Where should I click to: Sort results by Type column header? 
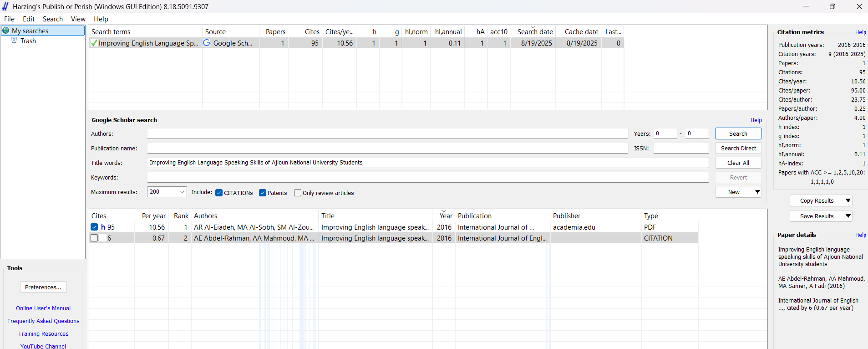point(670,216)
